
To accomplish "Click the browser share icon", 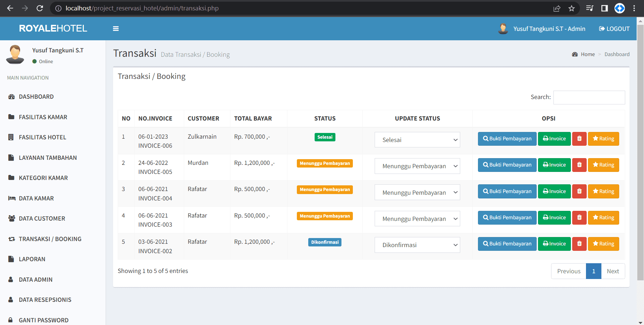I will (557, 8).
